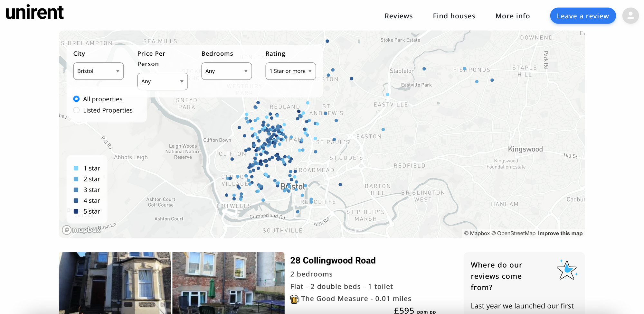The height and width of the screenshot is (314, 644).
Task: Open the user profile avatar icon
Action: coord(630,16)
